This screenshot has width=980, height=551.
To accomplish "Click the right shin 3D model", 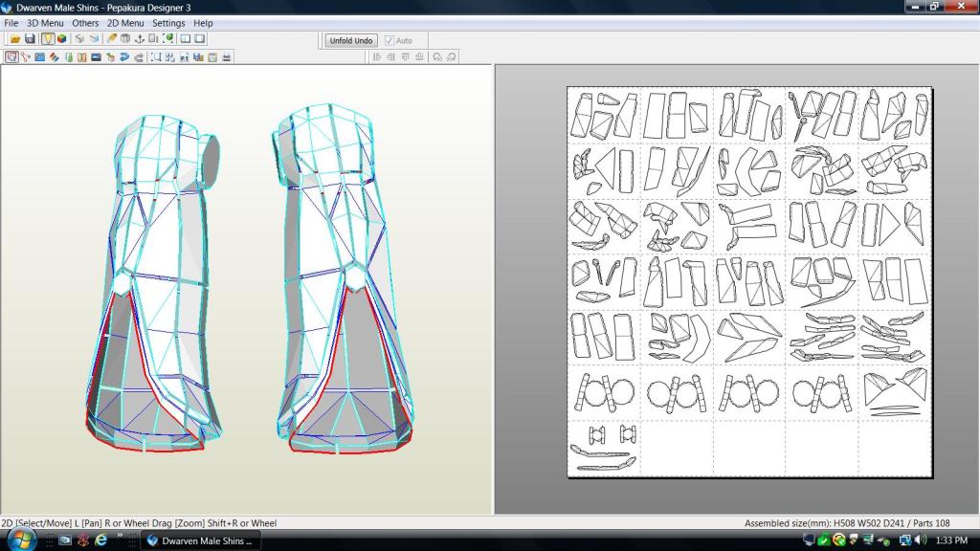I will [344, 278].
